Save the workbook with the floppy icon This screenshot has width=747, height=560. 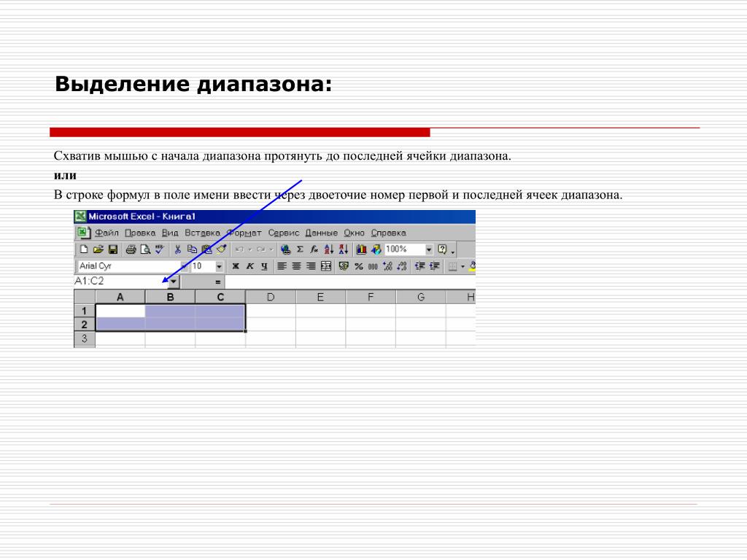(113, 249)
